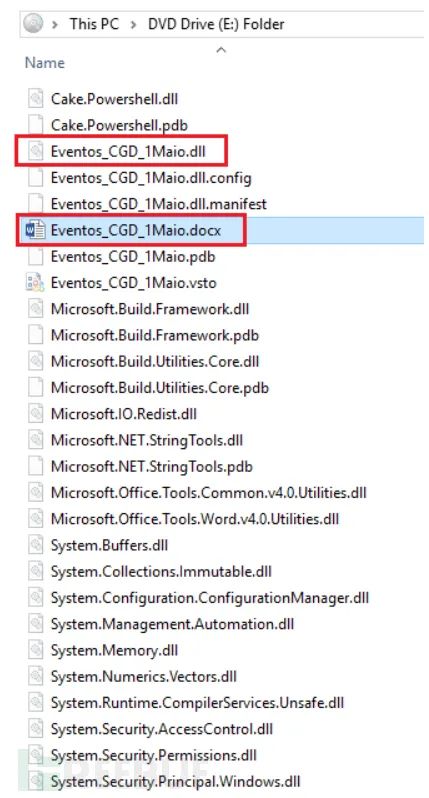This screenshot has height=798, width=429.
Task: Click the System.Memory.dll file icon
Action: click(x=35, y=650)
